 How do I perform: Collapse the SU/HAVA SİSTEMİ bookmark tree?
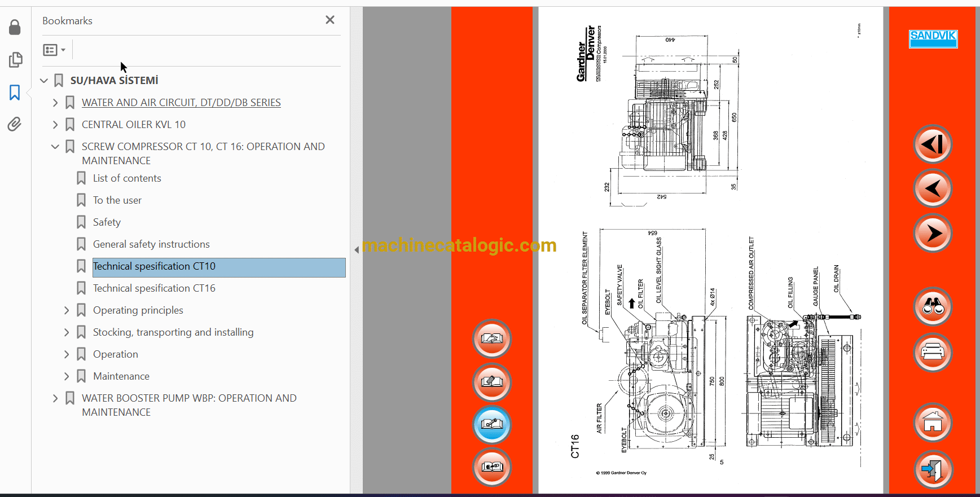click(x=44, y=81)
